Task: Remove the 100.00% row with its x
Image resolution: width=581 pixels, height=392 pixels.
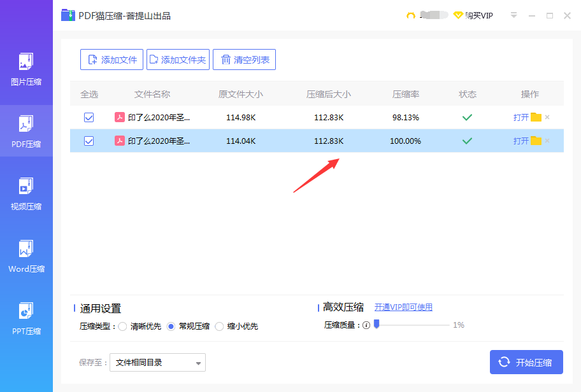Action: (x=547, y=141)
